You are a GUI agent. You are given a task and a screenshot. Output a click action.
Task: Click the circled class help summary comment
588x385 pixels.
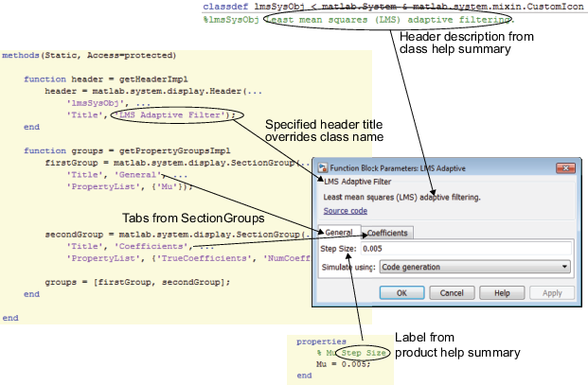(388, 20)
